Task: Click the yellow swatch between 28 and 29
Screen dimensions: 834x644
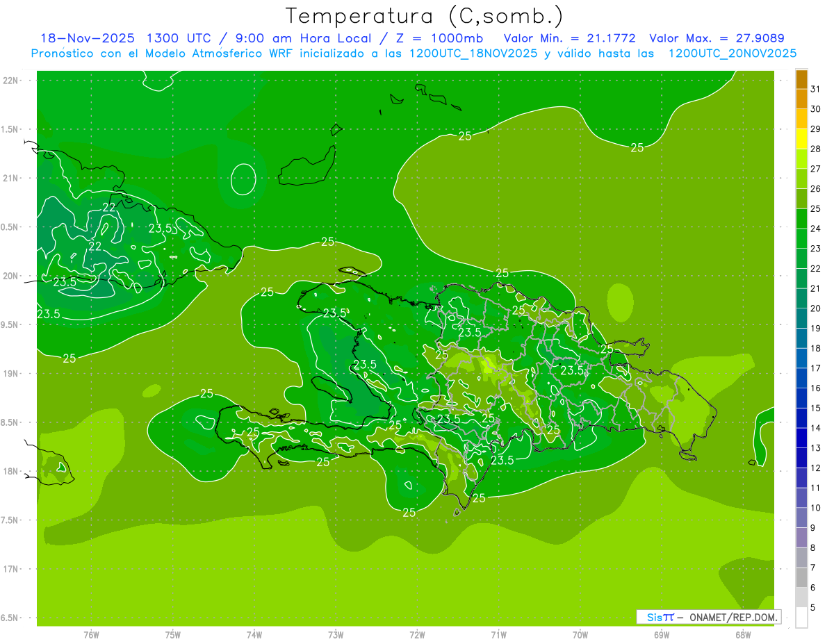Action: tap(801, 139)
